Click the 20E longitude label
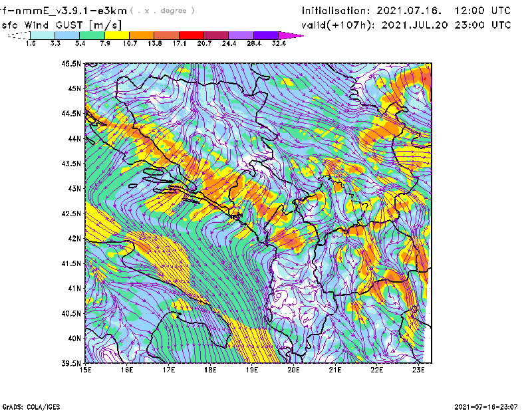The width and height of the screenshot is (532, 411). point(293,370)
